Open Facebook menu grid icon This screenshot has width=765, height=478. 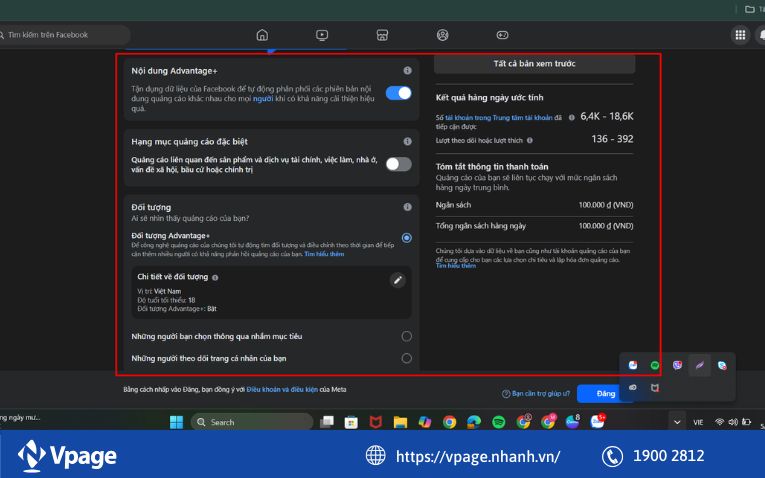[x=741, y=35]
